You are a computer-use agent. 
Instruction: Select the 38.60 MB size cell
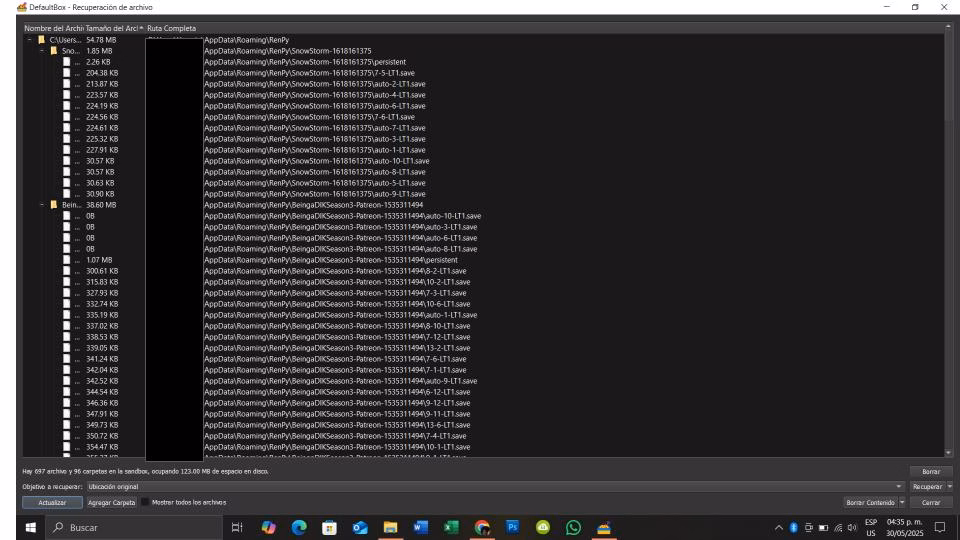tap(101, 205)
